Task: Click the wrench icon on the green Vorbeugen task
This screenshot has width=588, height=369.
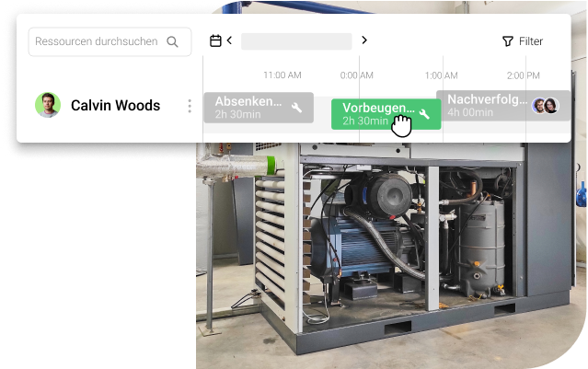Action: (424, 114)
